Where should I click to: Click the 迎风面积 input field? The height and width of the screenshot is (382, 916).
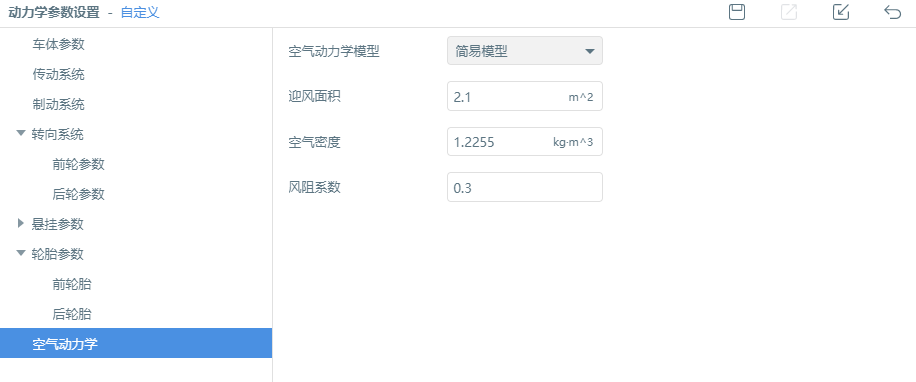pos(525,96)
